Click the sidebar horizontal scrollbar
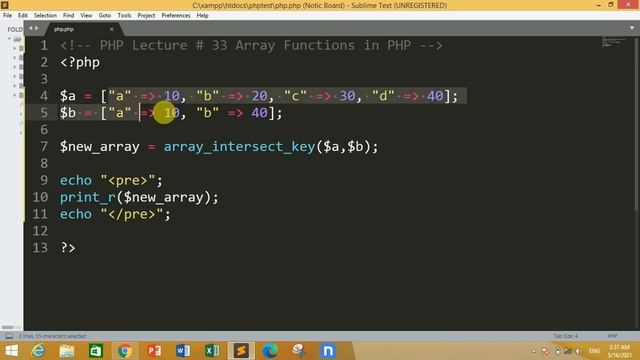 point(7,327)
